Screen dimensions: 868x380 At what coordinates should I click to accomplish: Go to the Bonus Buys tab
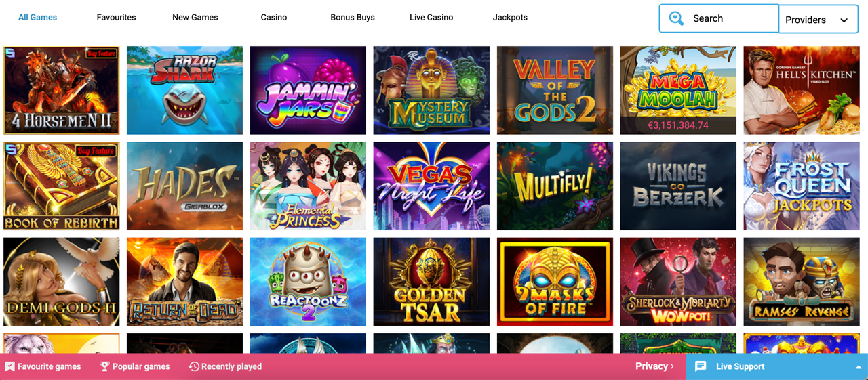point(353,17)
